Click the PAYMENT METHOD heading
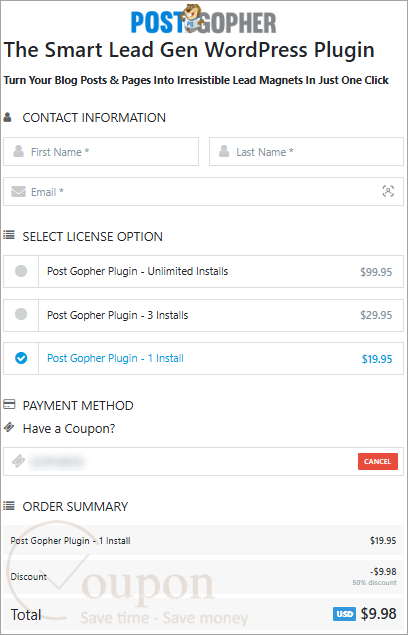This screenshot has width=408, height=635. (x=78, y=405)
